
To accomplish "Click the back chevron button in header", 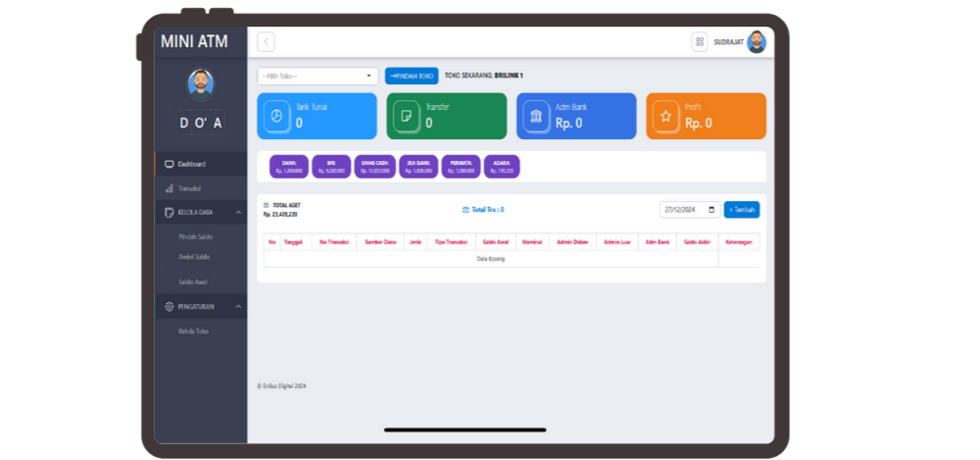I will [266, 42].
